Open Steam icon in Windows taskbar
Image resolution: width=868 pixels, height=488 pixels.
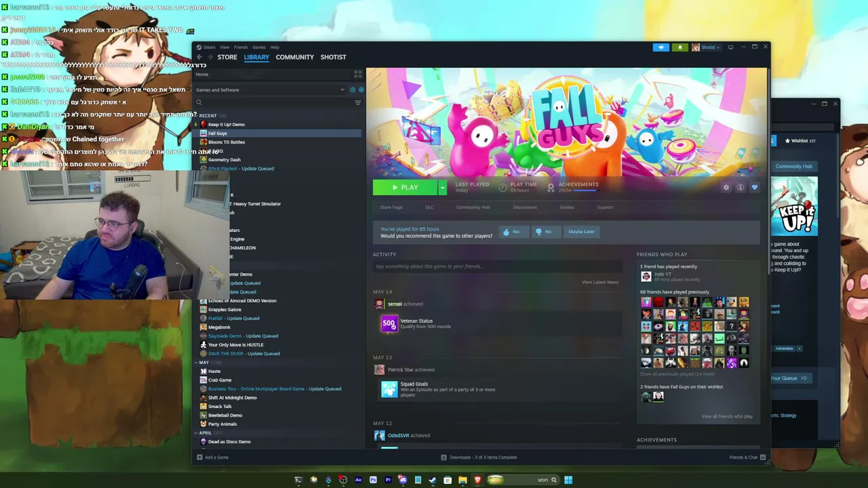click(x=433, y=480)
